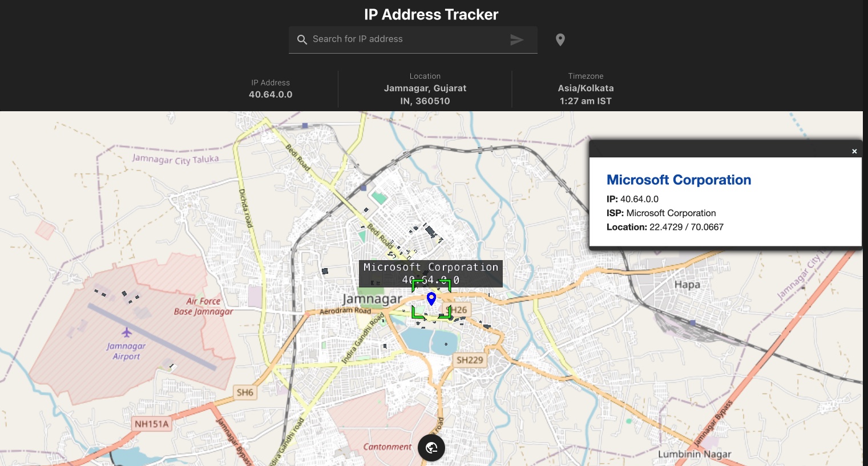
Task: Click the SH229 road shield on map
Action: click(470, 360)
